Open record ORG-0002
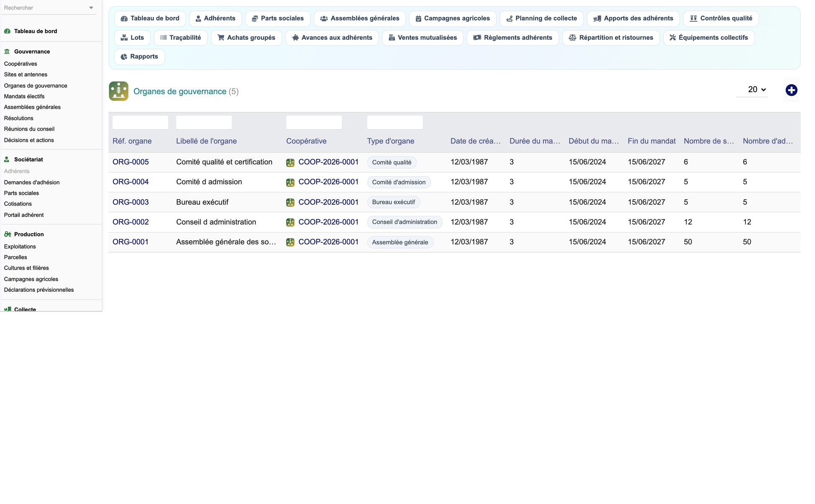This screenshot has width=815, height=504. click(131, 222)
